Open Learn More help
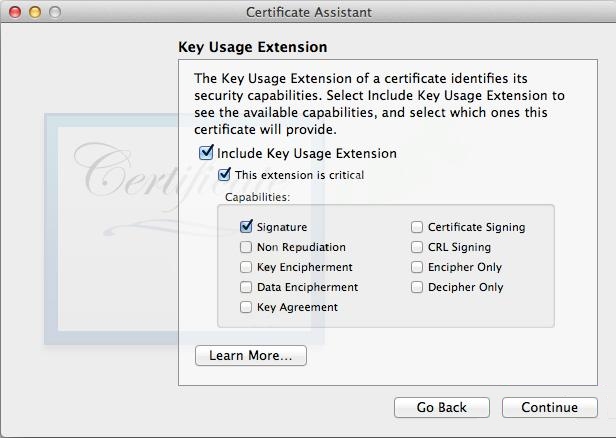Viewport: 616px width, 438px height. tap(250, 356)
